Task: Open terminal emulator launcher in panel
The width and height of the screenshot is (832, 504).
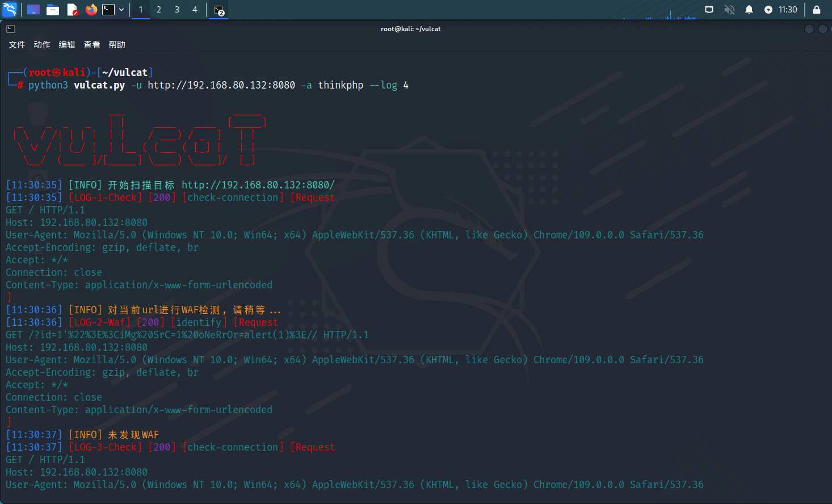Action: (x=108, y=10)
